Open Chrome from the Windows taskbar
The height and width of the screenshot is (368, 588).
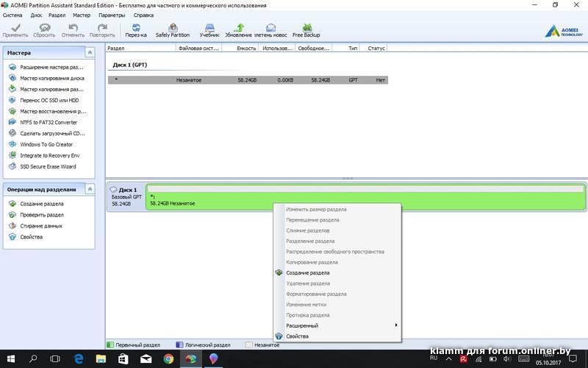(x=168, y=358)
